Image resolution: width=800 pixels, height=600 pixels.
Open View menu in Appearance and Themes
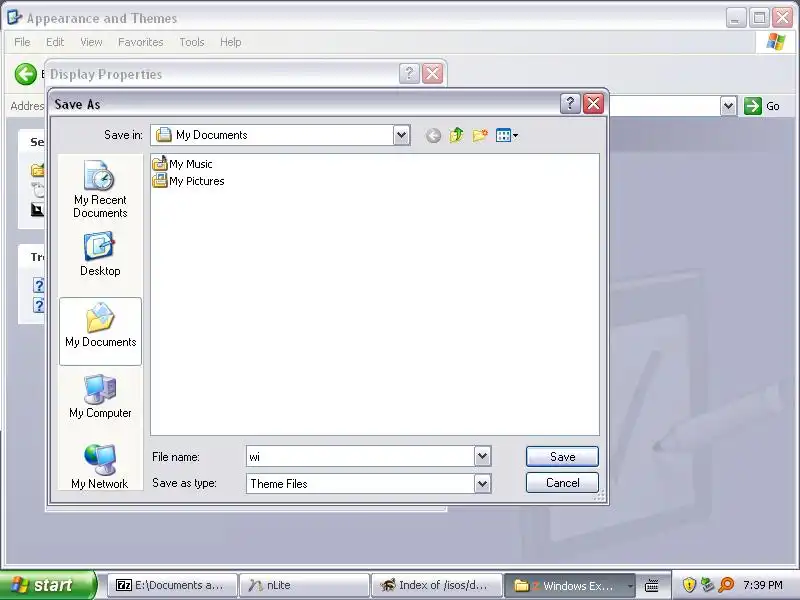[x=91, y=42]
